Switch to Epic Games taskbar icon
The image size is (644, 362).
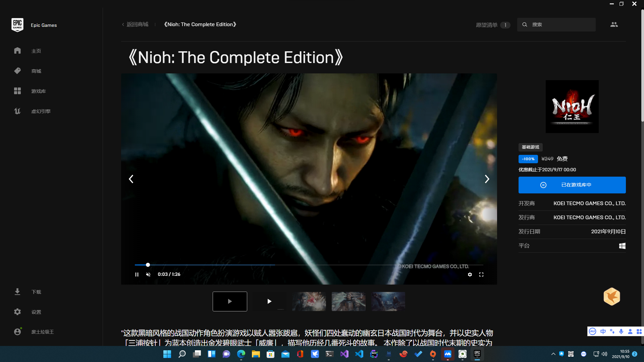477,354
